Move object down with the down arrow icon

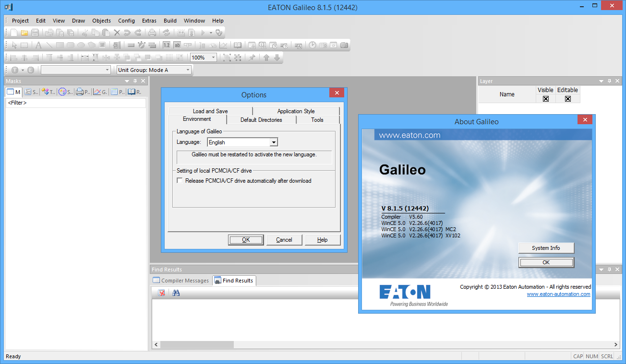pyautogui.click(x=277, y=58)
